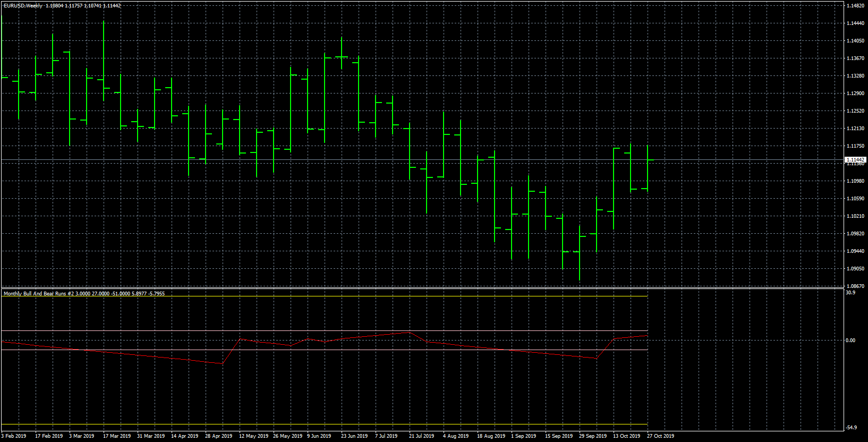Select the 1.12130 price level label
The image size is (868, 442).
click(855, 129)
